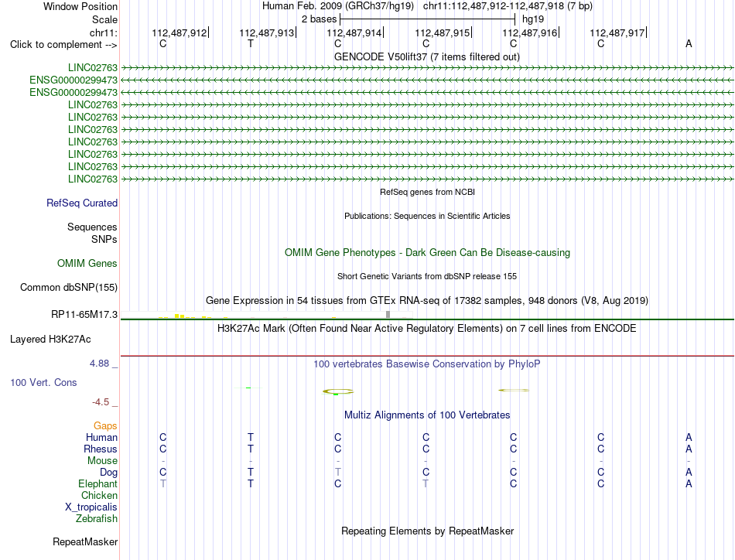This screenshot has width=735, height=560.
Task: Click the SNPs track label
Action: (x=104, y=239)
